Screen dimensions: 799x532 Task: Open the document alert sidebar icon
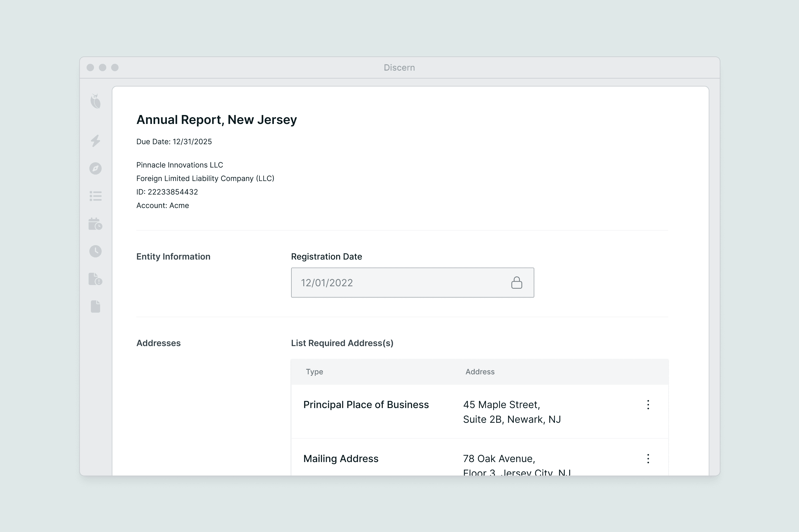95,279
